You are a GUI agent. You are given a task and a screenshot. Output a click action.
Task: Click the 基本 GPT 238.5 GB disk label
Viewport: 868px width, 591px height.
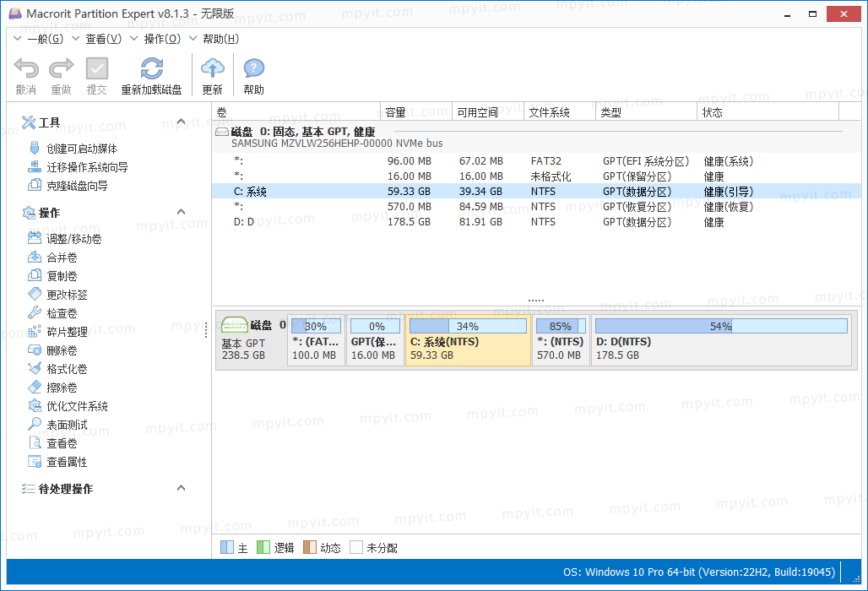click(243, 350)
